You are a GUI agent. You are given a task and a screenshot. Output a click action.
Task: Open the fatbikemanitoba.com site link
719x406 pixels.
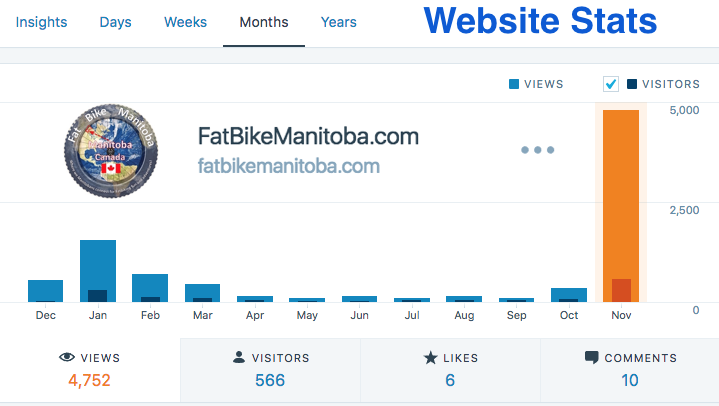coord(289,166)
